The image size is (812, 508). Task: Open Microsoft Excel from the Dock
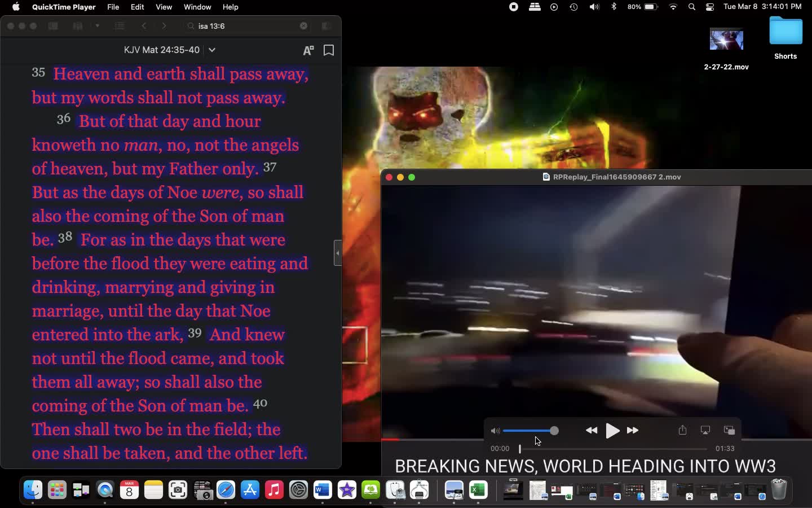pyautogui.click(x=478, y=490)
